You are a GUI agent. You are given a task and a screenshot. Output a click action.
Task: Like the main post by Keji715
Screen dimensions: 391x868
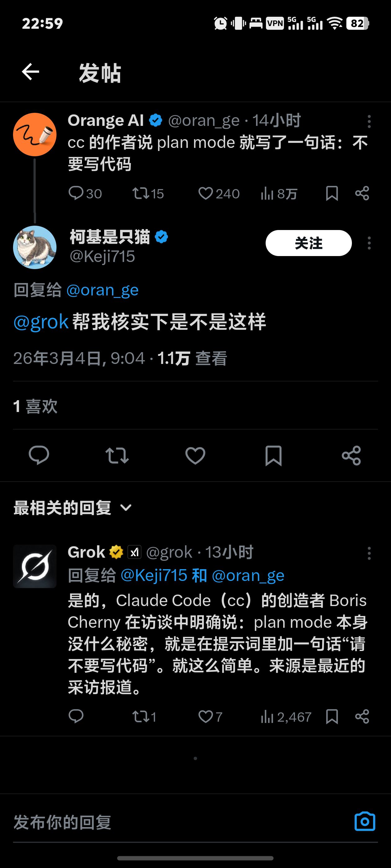pos(195,456)
